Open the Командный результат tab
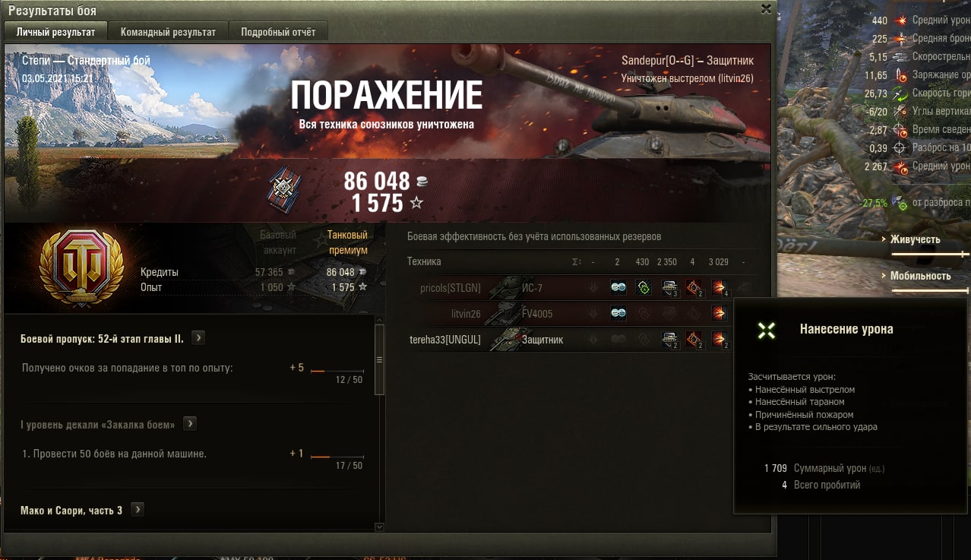 pos(168,32)
